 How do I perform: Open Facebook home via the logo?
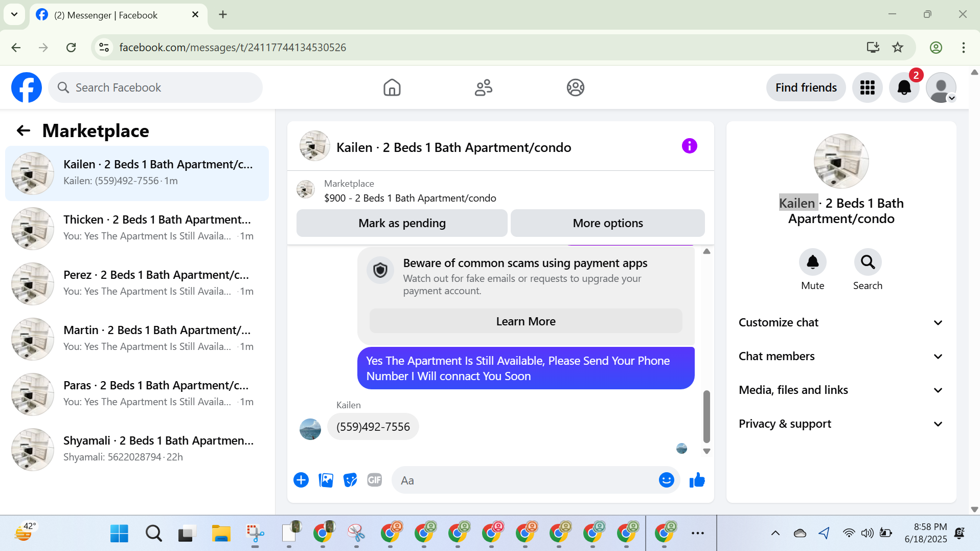point(27,87)
